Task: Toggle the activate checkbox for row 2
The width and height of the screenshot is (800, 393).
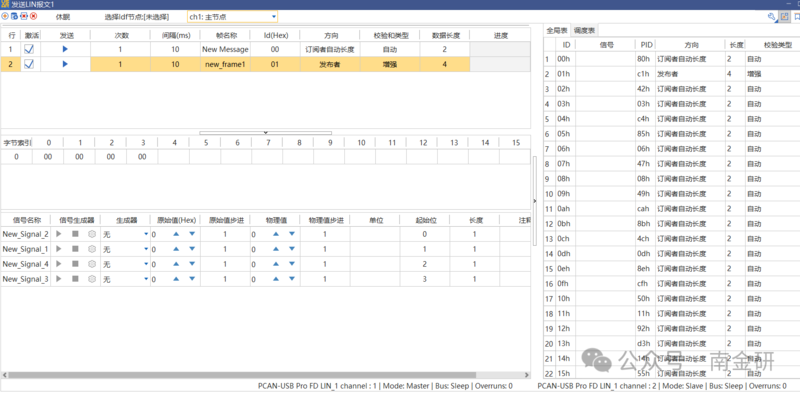Action: [29, 64]
